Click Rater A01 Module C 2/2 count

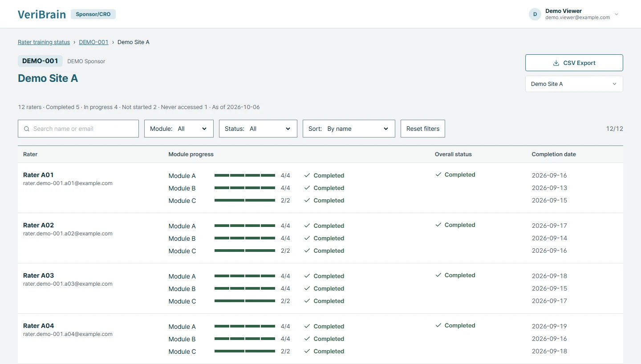(x=285, y=200)
